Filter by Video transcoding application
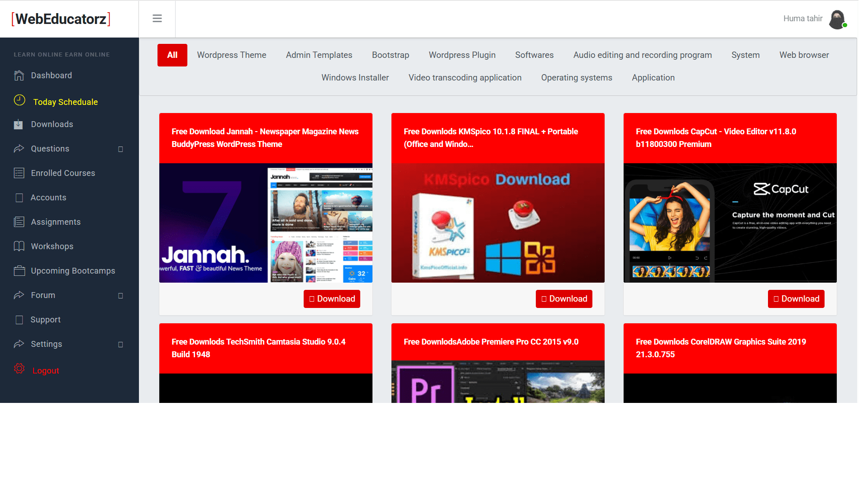Viewport: 868px width, 492px height. (465, 78)
